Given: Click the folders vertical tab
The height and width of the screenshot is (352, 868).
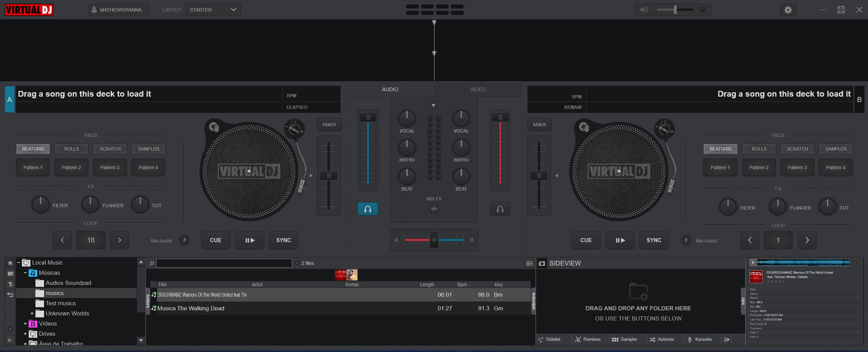Looking at the screenshot, I should point(148,301).
